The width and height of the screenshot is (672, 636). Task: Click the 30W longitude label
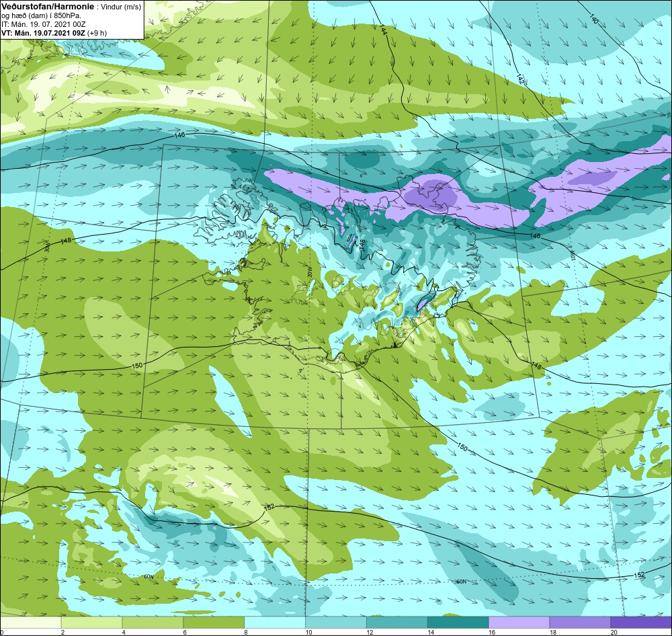point(47,247)
